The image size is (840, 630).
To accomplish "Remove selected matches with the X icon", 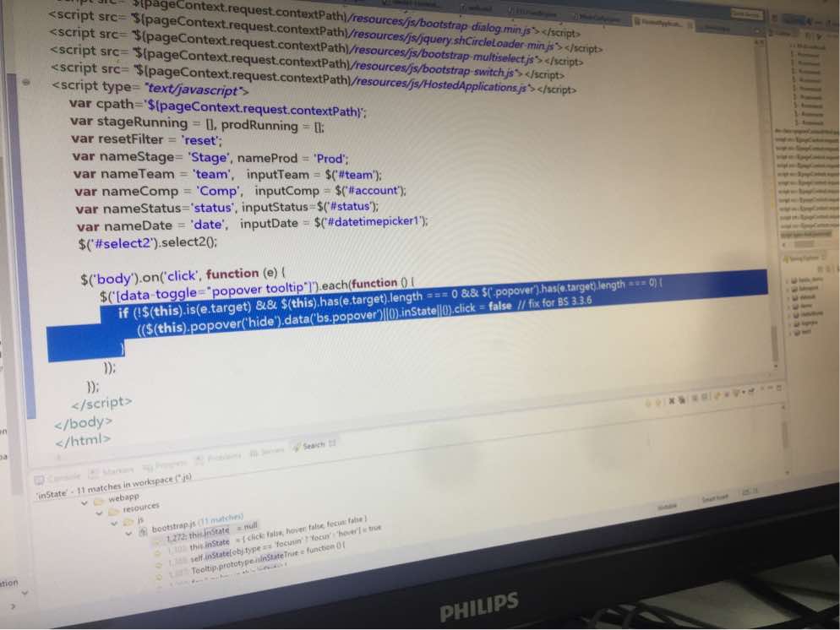I will pos(672,400).
